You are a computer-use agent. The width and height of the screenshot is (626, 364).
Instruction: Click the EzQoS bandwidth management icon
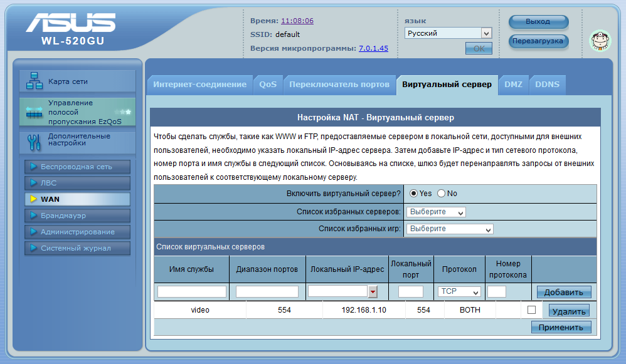coord(34,112)
